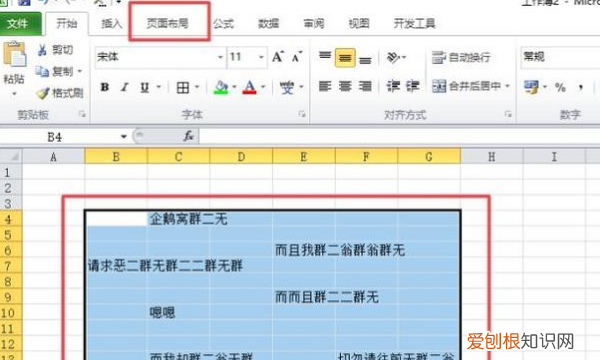600x360 pixels.
Task: Select row 1 header
Action: point(11,173)
